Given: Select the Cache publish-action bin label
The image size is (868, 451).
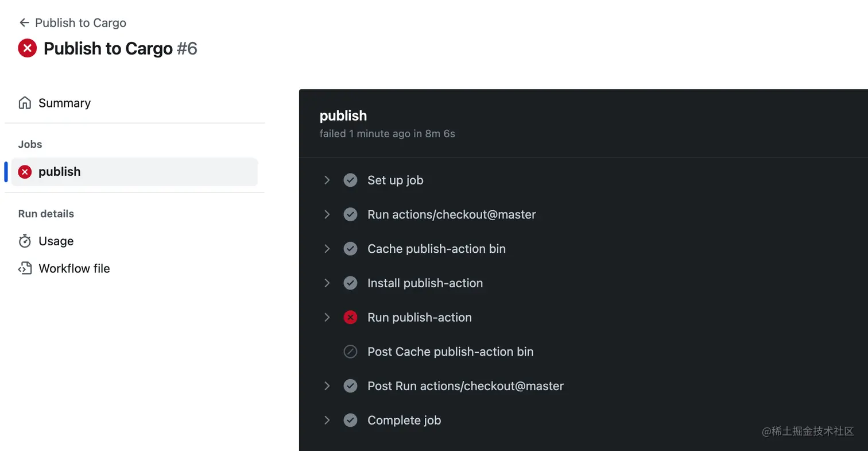Looking at the screenshot, I should coord(436,249).
